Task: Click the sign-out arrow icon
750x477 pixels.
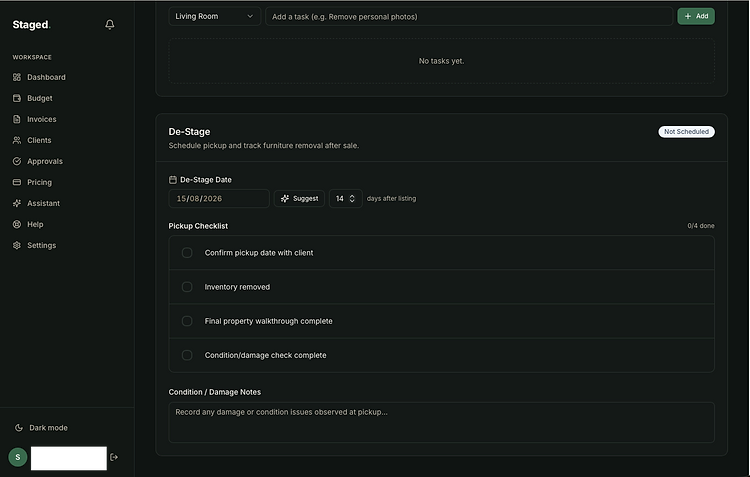Action: pyautogui.click(x=114, y=457)
